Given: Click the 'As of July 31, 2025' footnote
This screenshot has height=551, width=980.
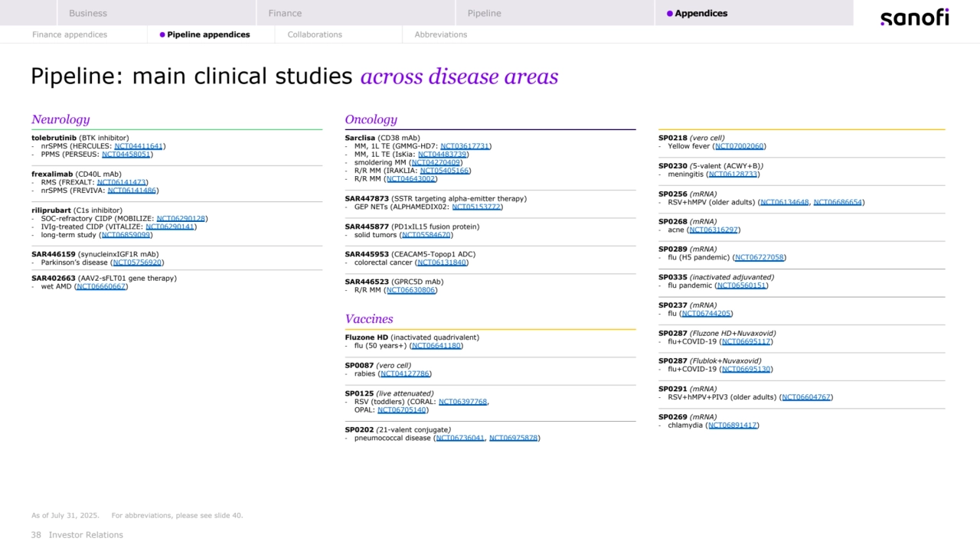Looking at the screenshot, I should click(x=64, y=516).
